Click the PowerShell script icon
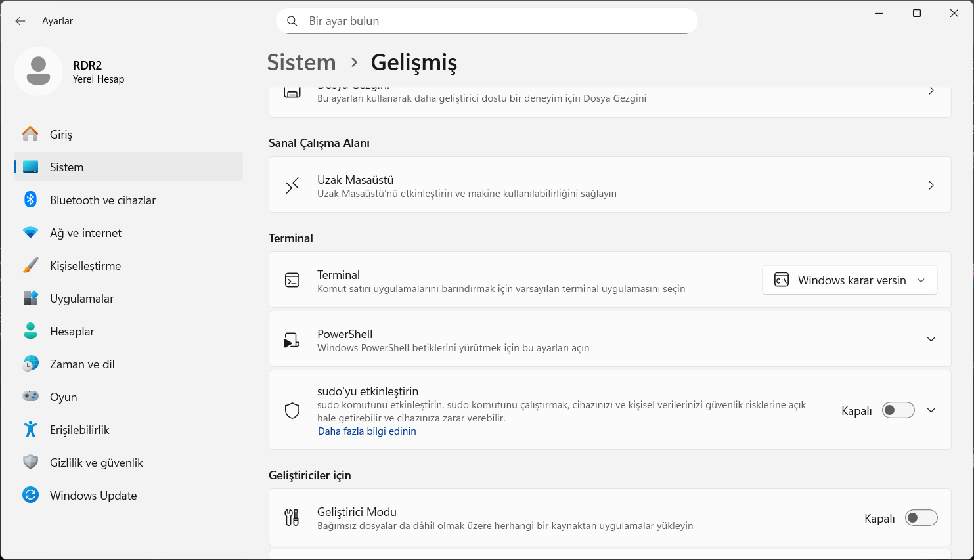The width and height of the screenshot is (974, 560). 292,339
